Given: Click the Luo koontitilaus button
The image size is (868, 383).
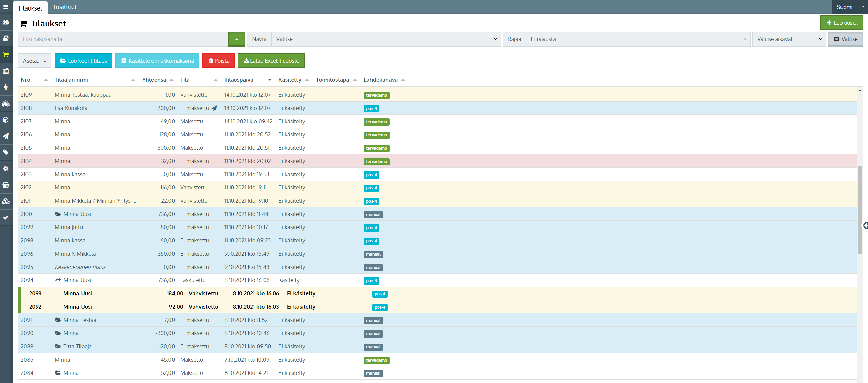Looking at the screenshot, I should click(83, 61).
